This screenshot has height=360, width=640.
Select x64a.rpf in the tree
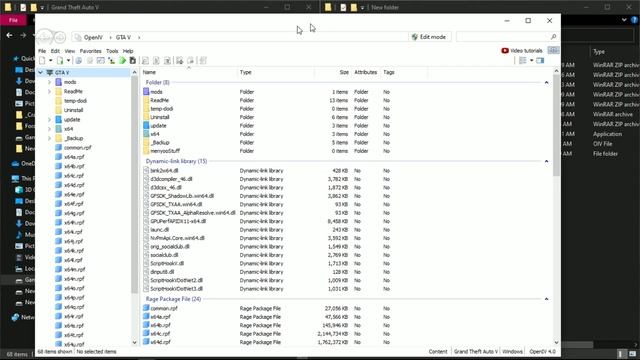click(74, 157)
